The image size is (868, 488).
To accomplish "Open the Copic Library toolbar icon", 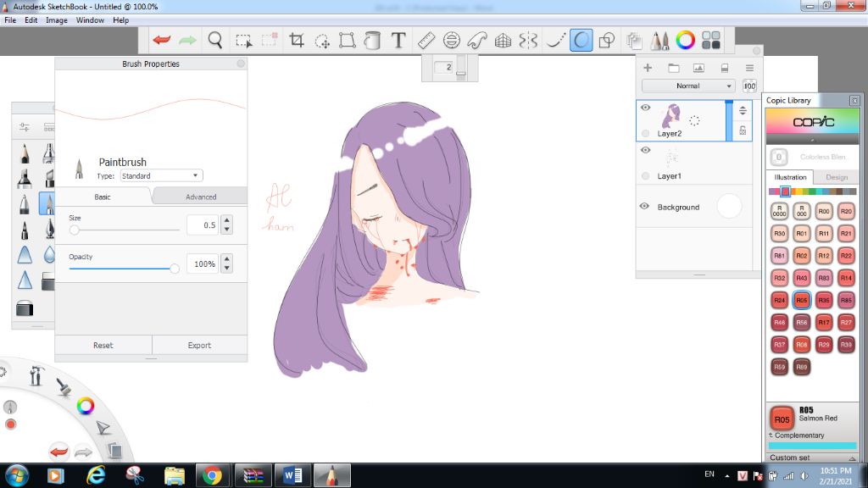I will tap(711, 40).
